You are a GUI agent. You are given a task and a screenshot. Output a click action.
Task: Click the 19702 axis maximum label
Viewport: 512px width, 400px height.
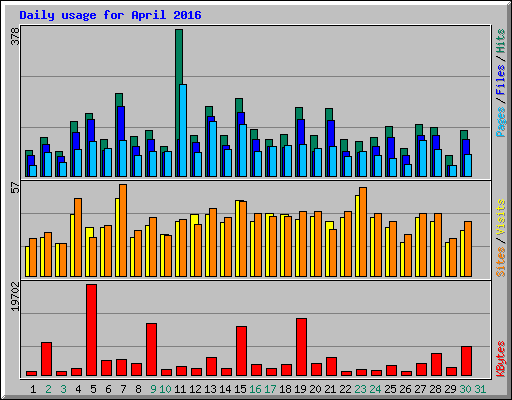15,296
